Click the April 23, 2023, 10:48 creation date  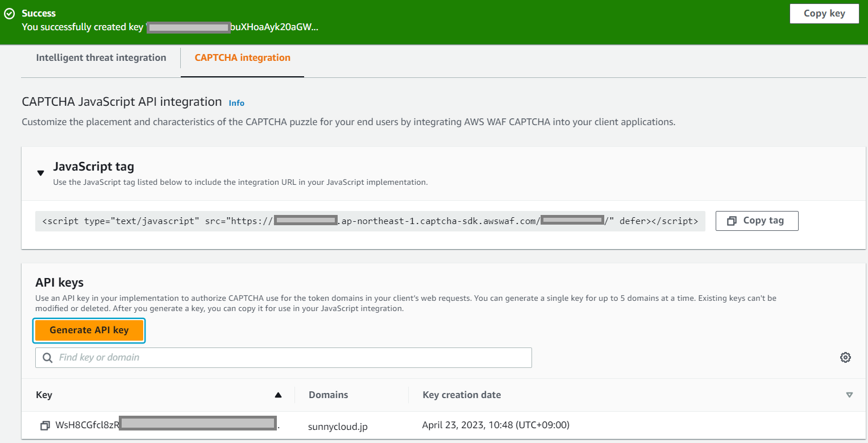[496, 425]
